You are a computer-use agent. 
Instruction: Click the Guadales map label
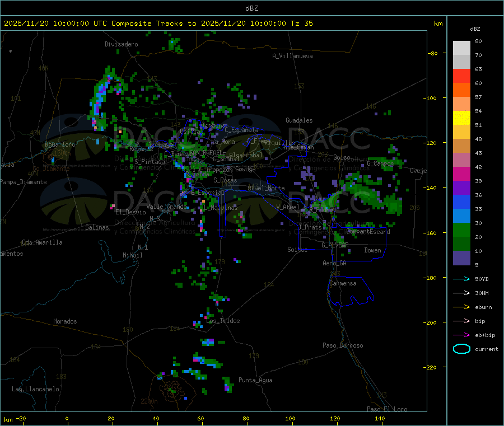tap(299, 120)
